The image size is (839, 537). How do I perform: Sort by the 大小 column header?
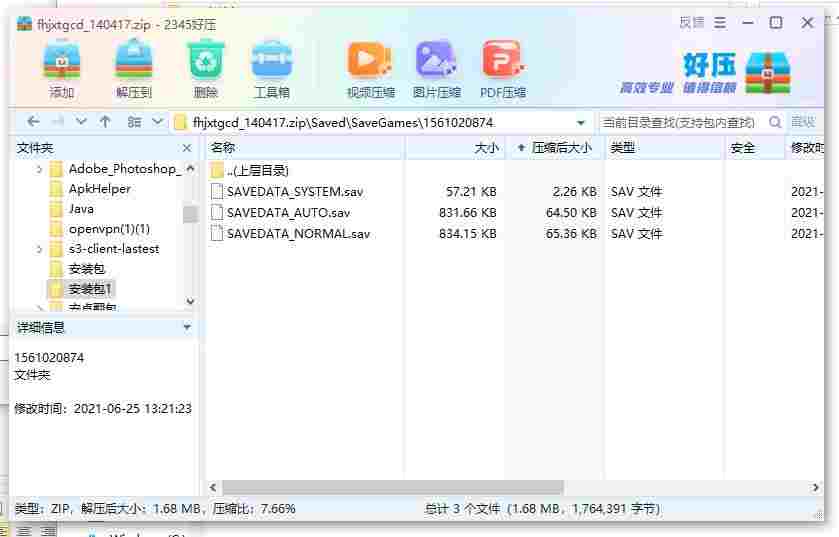(x=455, y=148)
